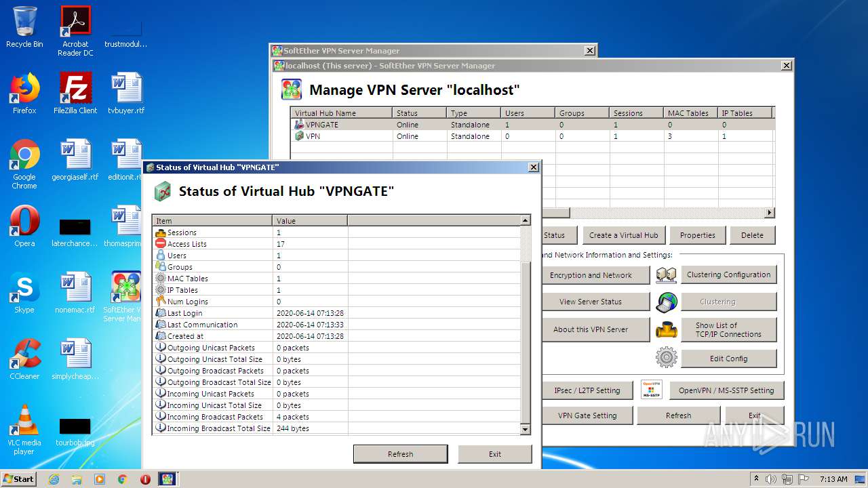Click the Delete hub button
The height and width of the screenshot is (488, 868).
pos(752,235)
